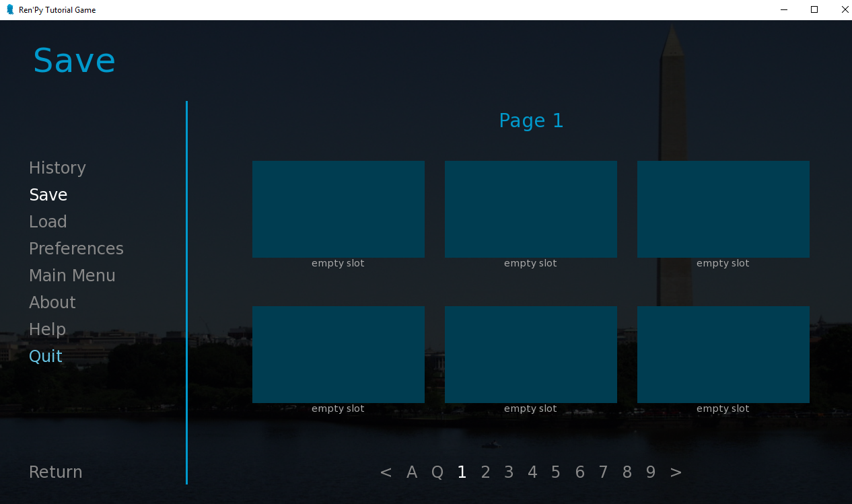Save into the middle slot of top row
852x504 pixels.
click(x=530, y=209)
